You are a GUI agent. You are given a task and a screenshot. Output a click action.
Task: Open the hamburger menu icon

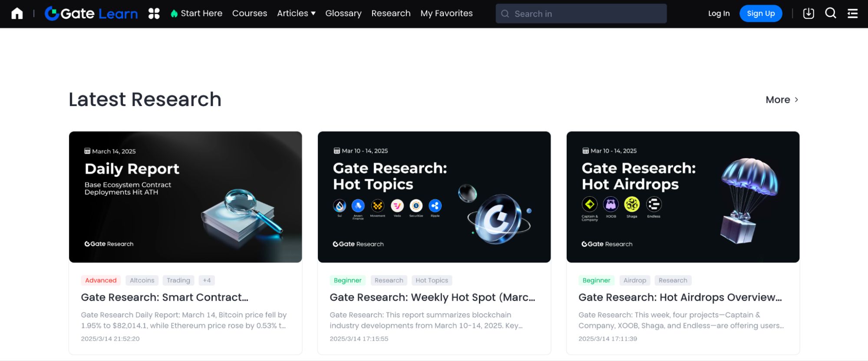(x=852, y=13)
